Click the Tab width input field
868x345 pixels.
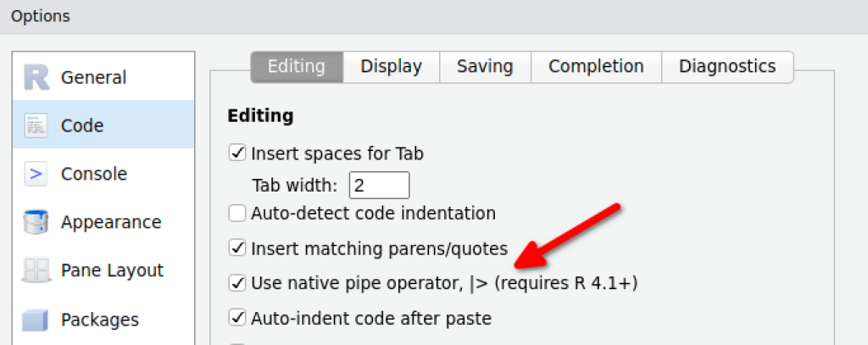(x=379, y=185)
